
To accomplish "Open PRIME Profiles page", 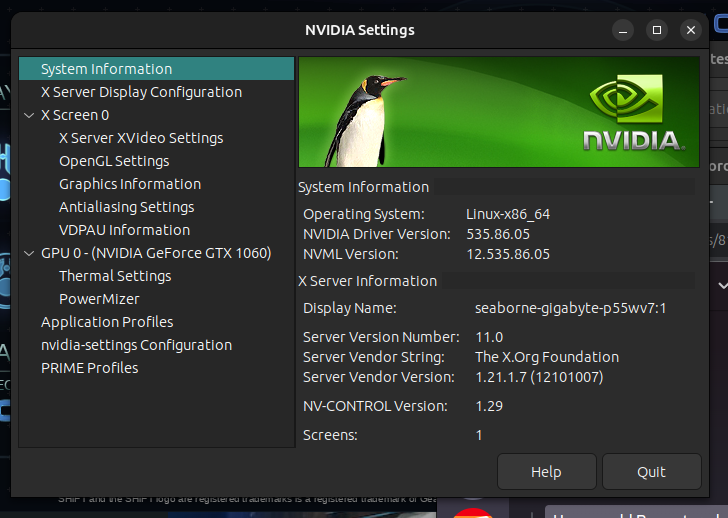I will 89,368.
